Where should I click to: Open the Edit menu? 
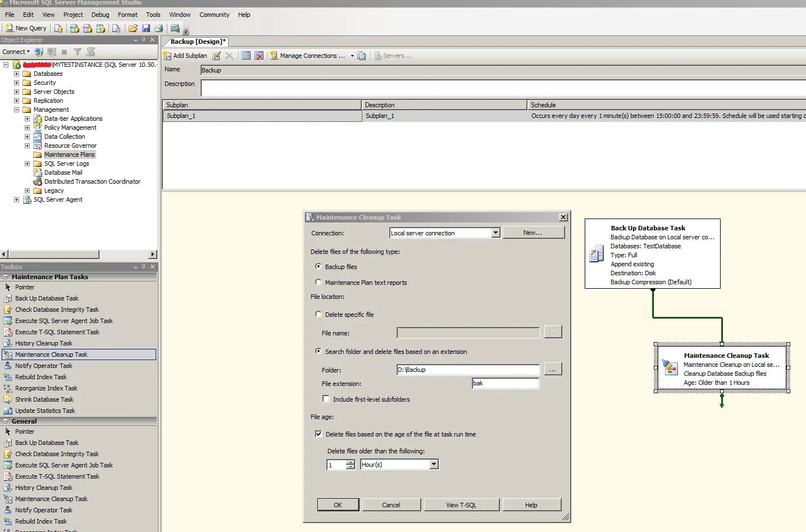[28, 15]
